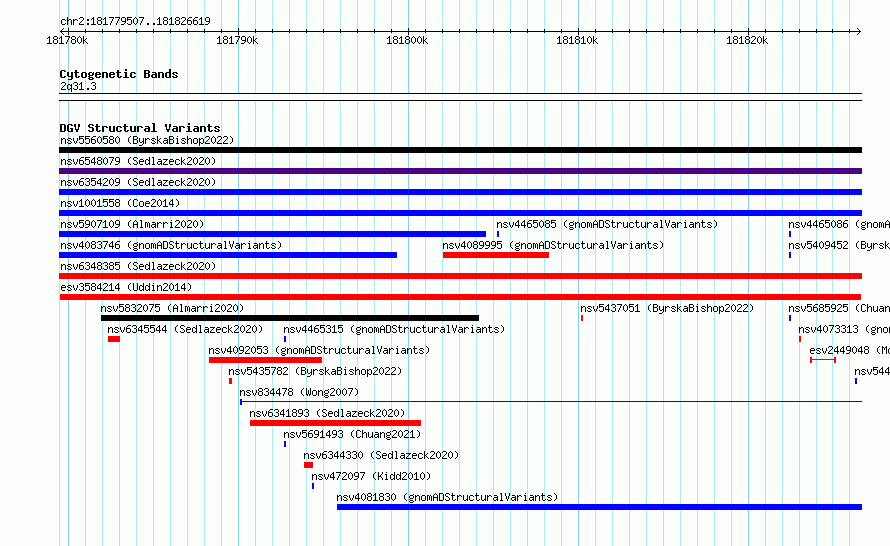890x546 pixels.
Task: Select the blue nsv4083746 variant bar
Action: 228,255
